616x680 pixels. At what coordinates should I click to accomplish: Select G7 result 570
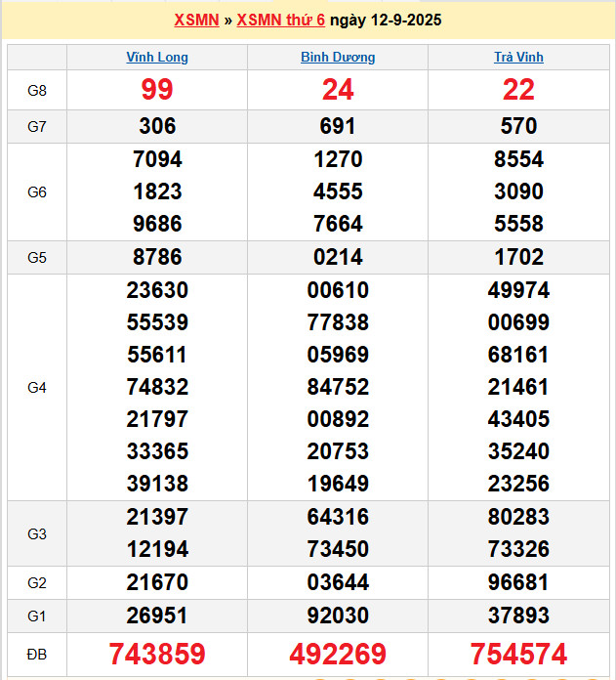tap(518, 126)
